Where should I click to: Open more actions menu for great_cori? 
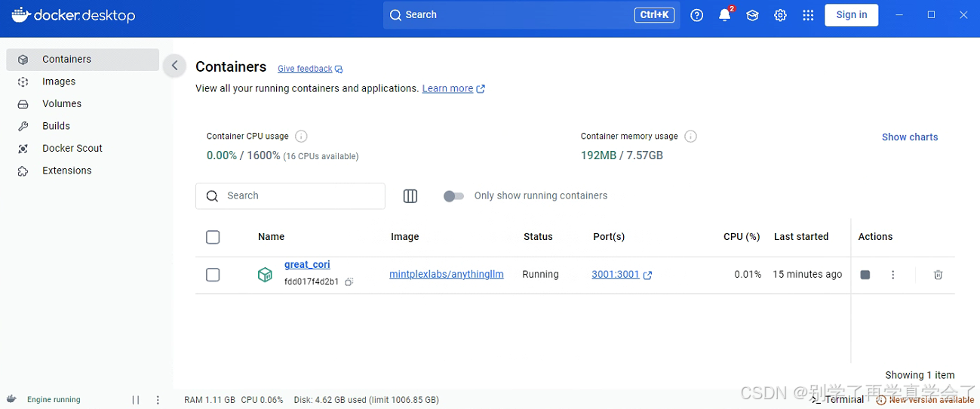893,275
